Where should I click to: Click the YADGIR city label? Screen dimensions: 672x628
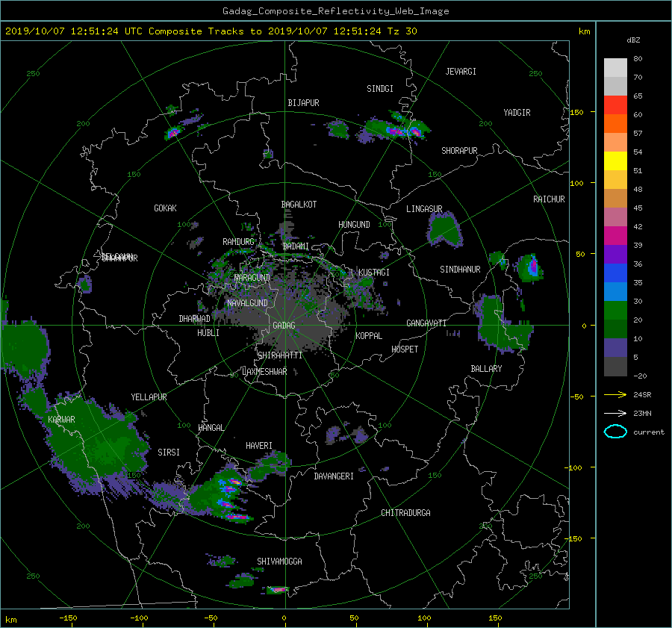(517, 113)
